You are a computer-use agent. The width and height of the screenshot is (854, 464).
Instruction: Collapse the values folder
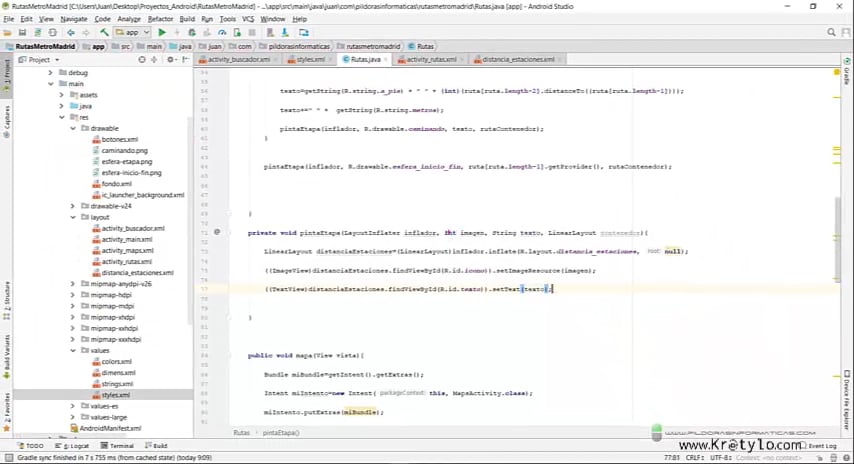72,350
